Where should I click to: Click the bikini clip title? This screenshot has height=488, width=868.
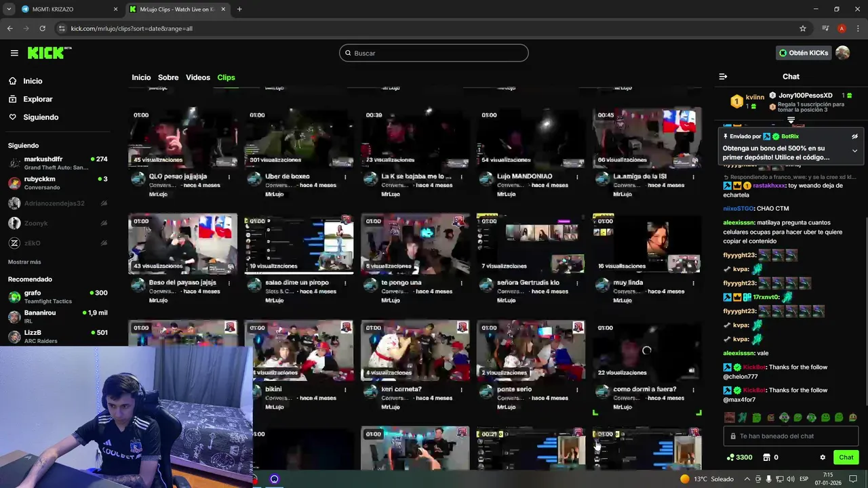pyautogui.click(x=273, y=389)
